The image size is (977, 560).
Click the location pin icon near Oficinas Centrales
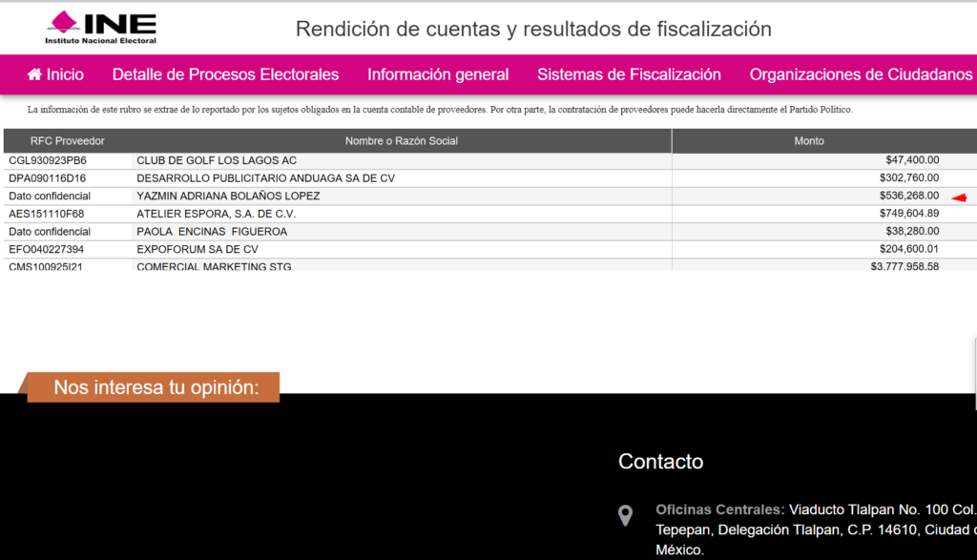(x=625, y=516)
